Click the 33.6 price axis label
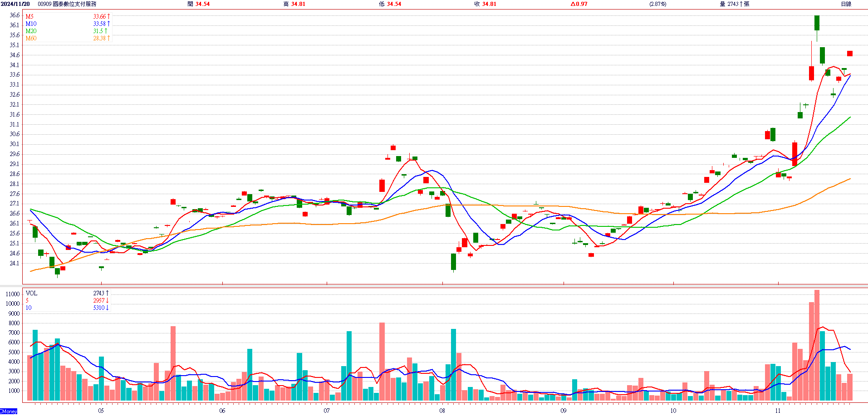The image size is (868, 416). coord(15,75)
